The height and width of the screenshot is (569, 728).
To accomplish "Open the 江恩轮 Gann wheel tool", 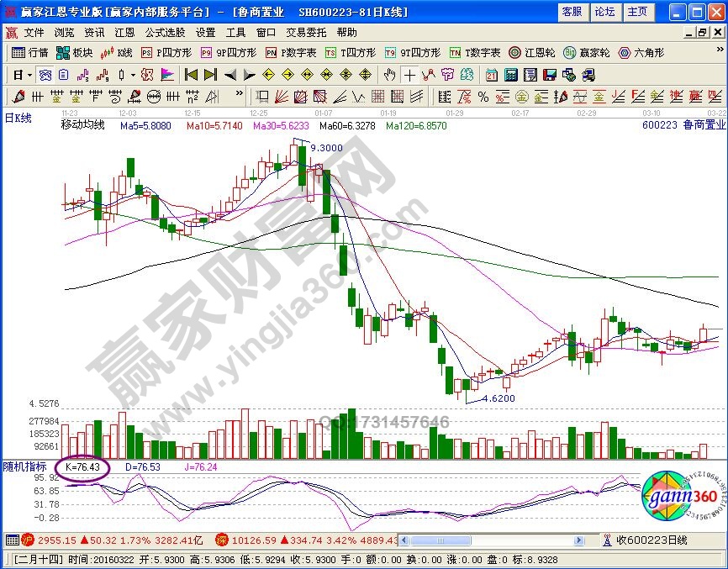I will [533, 52].
